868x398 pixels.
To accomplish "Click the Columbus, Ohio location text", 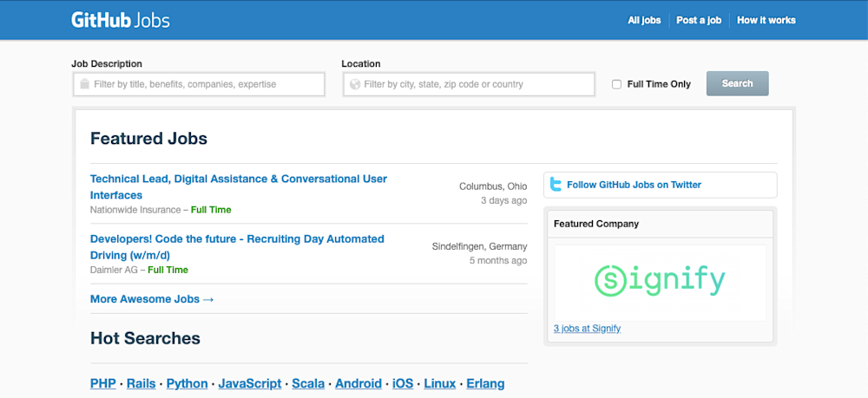I will (493, 186).
